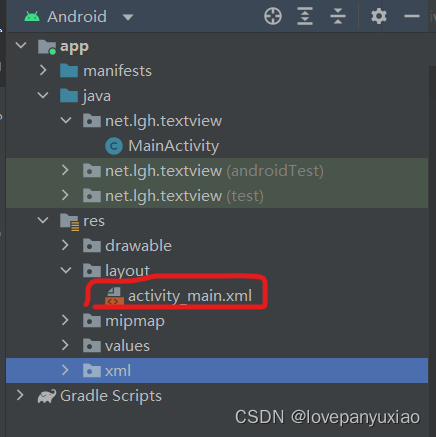Hide the project panel minus icon
This screenshot has height=437, width=436.
[x=412, y=16]
